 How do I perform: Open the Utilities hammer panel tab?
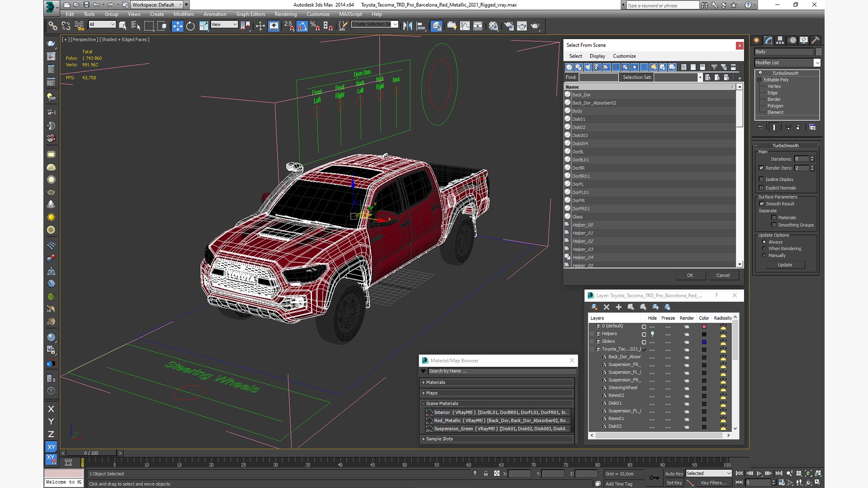[815, 40]
